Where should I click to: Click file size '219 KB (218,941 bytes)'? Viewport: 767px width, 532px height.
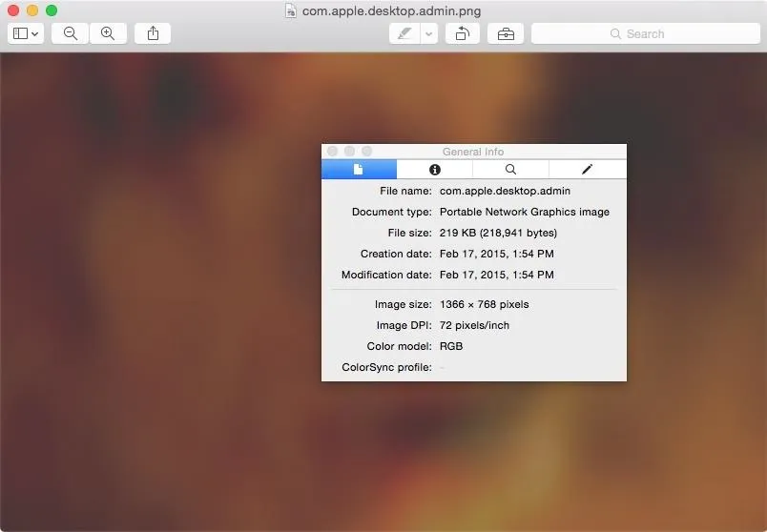(x=498, y=233)
